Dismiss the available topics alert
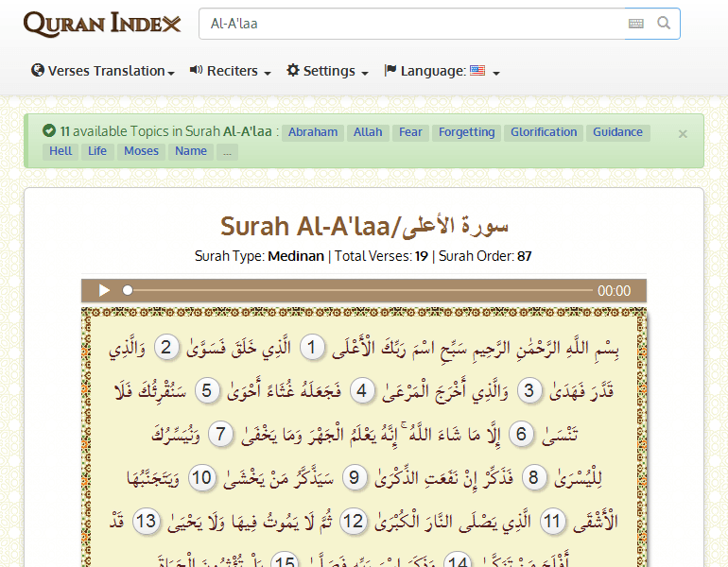The height and width of the screenshot is (567, 728). [x=683, y=134]
